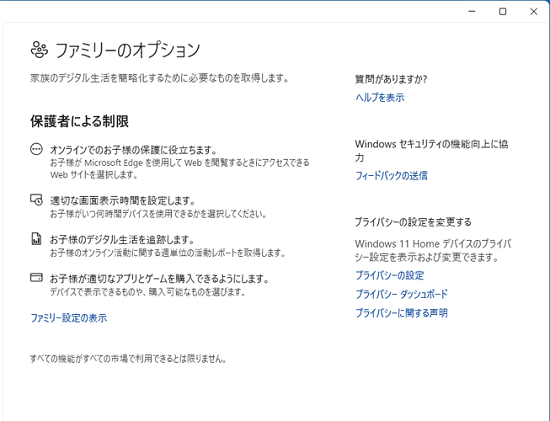Open プライバシーの設定 link

tap(390, 275)
